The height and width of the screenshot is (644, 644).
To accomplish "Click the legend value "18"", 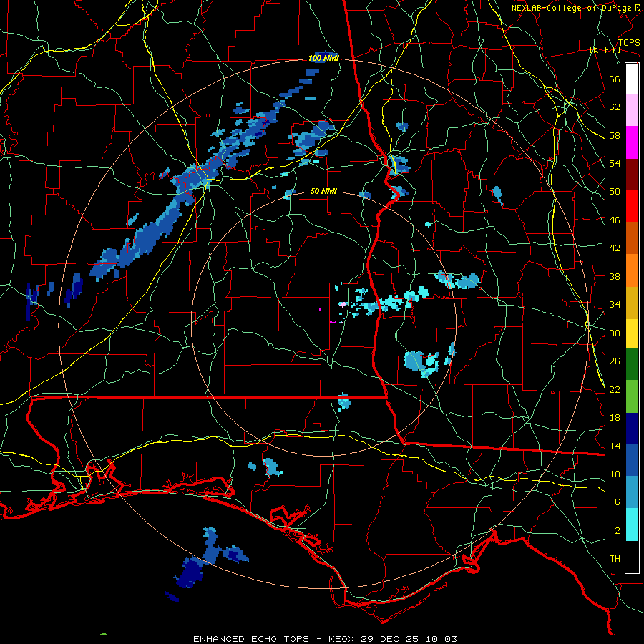I will (615, 418).
